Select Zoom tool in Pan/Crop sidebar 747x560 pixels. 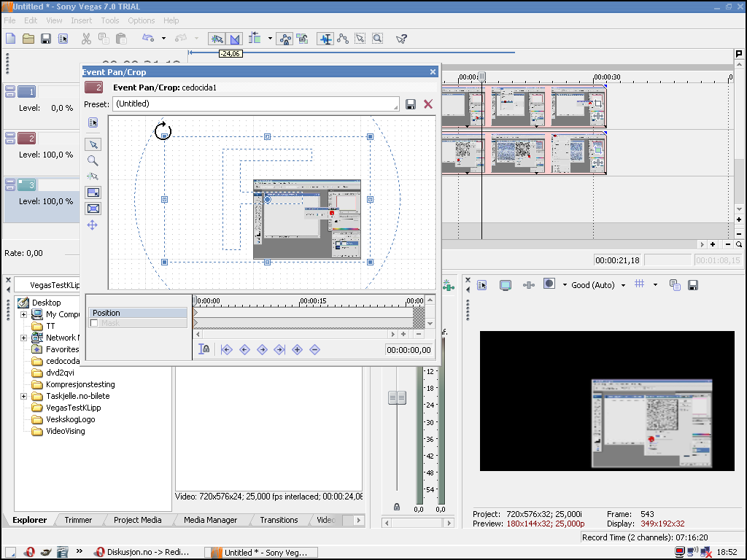click(93, 160)
